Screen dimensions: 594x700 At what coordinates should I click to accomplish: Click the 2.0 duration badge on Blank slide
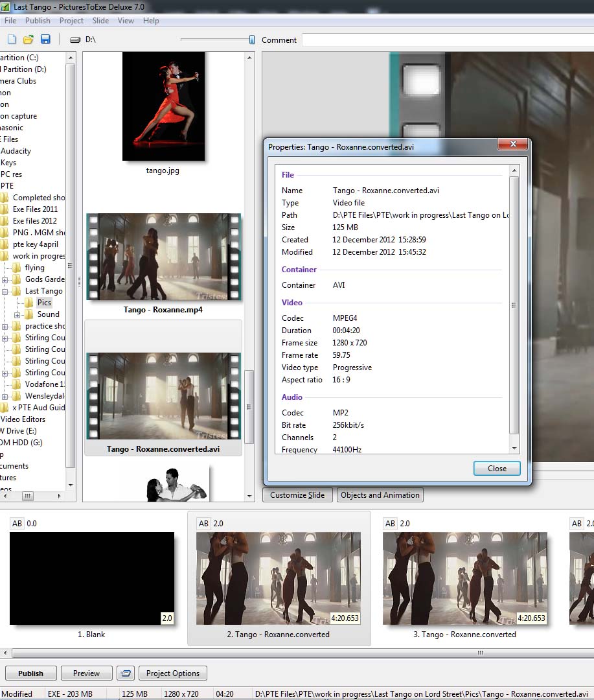click(x=167, y=618)
